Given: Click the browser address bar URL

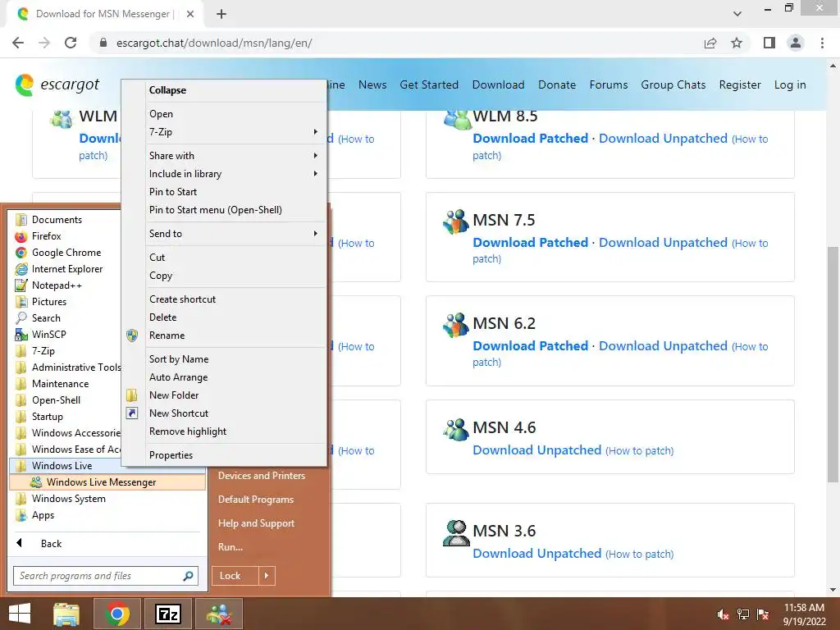Looking at the screenshot, I should 214,43.
